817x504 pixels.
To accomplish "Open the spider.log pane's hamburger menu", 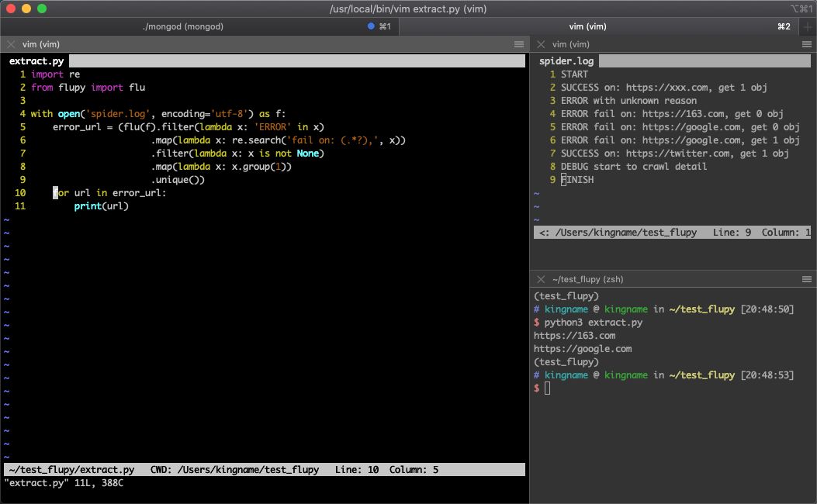I will 806,44.
